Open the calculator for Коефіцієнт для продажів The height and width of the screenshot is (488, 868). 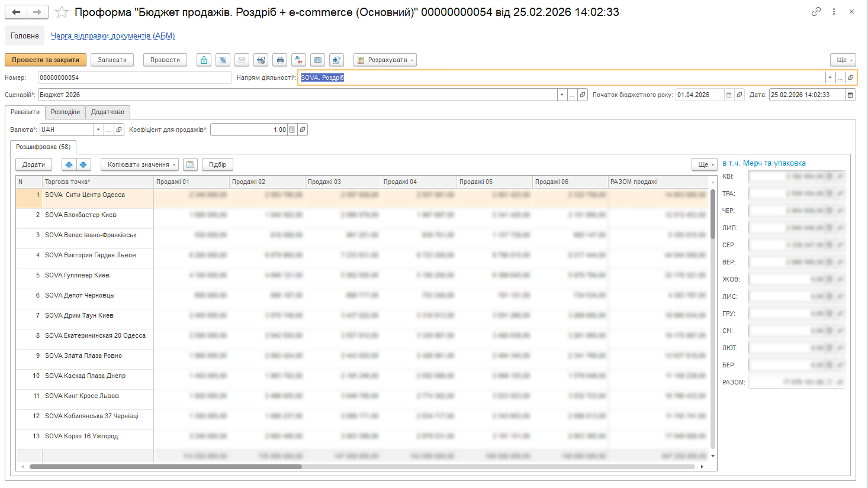[x=292, y=130]
